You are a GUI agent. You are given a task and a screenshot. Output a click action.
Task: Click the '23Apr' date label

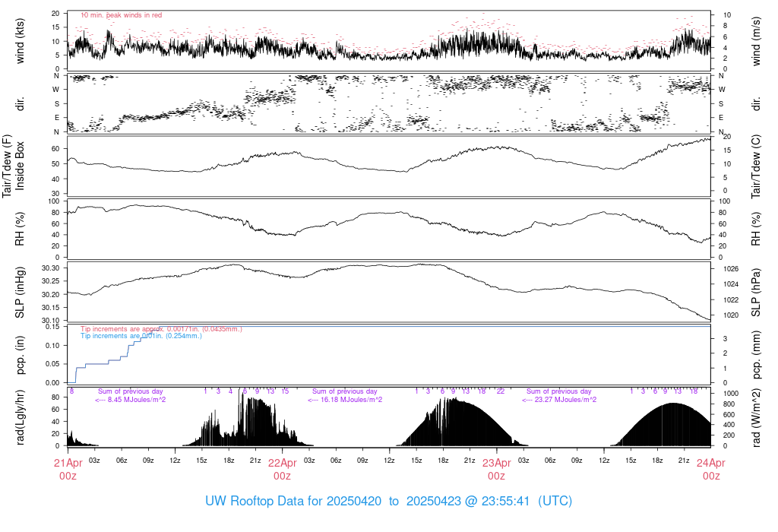pos(497,463)
